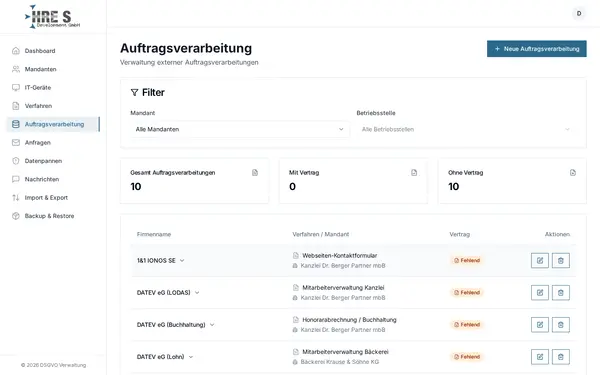Edit the DATEV eG (Buchhaltung) entry
600x375 pixels.
[x=540, y=324]
